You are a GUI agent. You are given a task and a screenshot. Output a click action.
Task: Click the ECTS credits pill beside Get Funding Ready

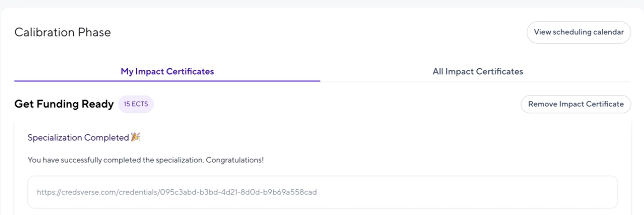(136, 104)
